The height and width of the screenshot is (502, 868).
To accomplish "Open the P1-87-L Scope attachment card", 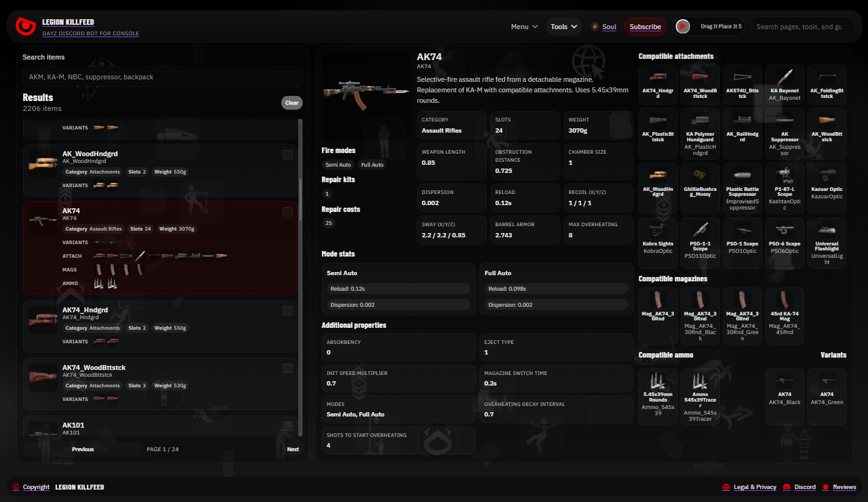I will tap(784, 188).
